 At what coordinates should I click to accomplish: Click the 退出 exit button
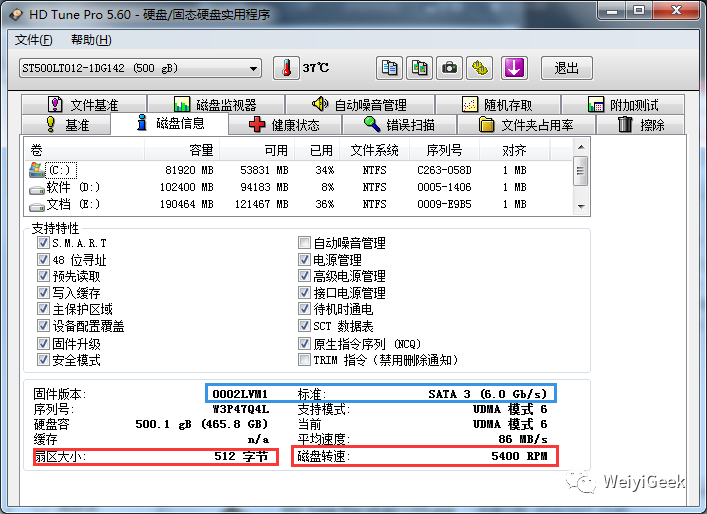(566, 68)
